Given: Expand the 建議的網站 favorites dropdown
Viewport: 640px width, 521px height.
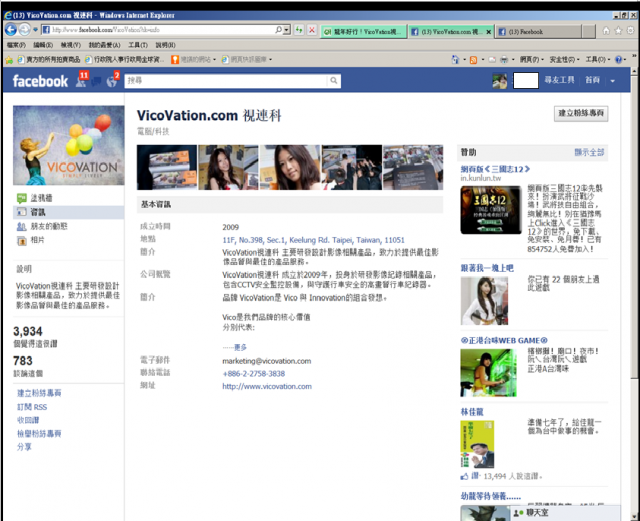Looking at the screenshot, I should [x=214, y=60].
